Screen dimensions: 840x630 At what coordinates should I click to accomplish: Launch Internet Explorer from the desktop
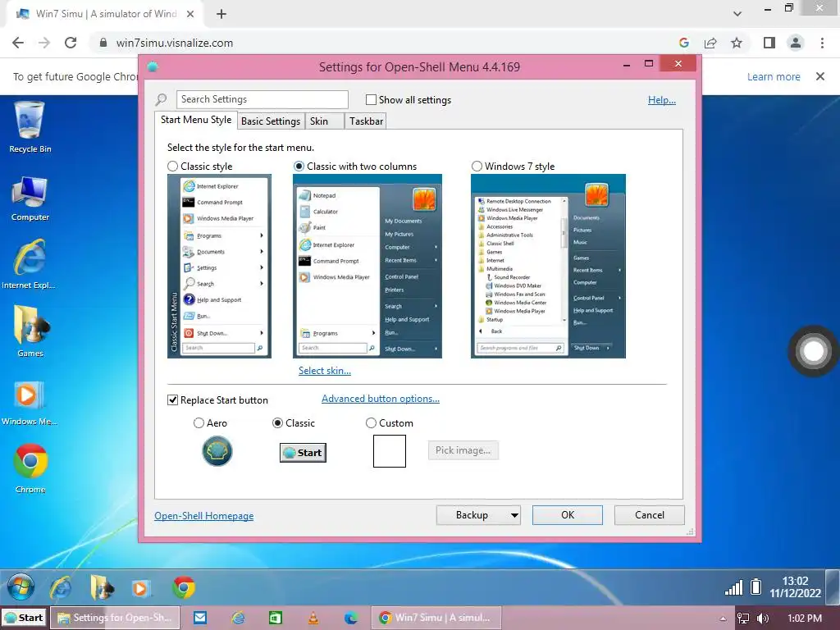pyautogui.click(x=29, y=265)
